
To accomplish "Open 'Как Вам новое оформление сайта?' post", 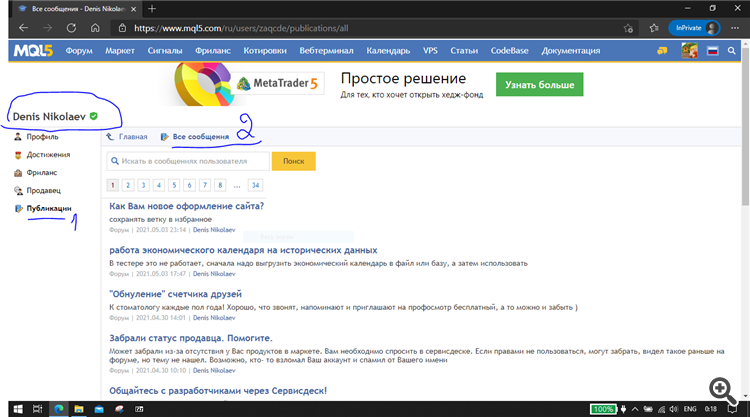I will tap(187, 206).
